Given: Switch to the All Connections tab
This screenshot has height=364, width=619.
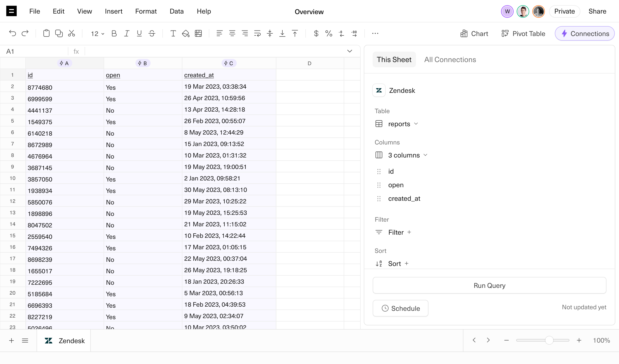Looking at the screenshot, I should (450, 59).
